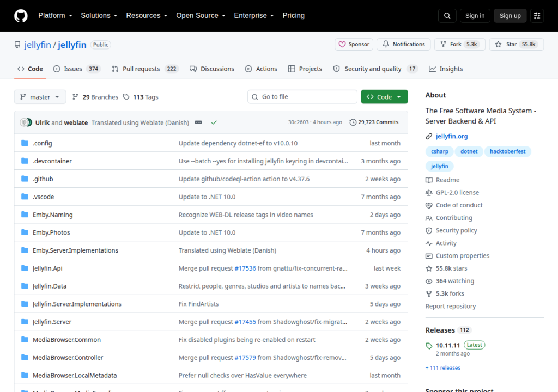Viewport: 558px width, 392px height.
Task: Open commit hash 30c2603
Action: point(298,122)
